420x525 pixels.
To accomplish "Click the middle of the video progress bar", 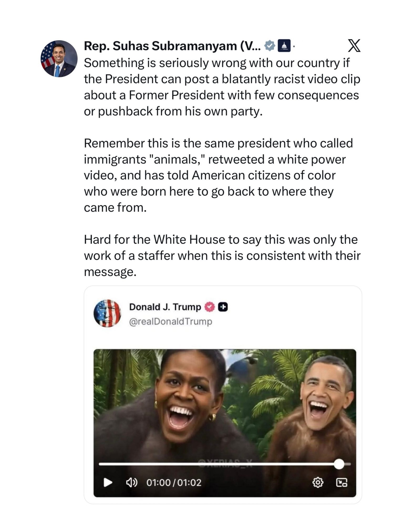I will 219,464.
